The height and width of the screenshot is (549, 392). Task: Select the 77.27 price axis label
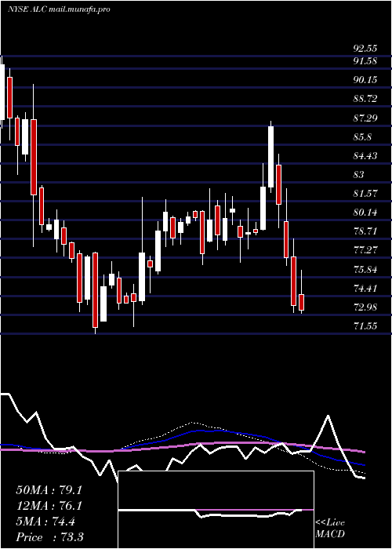point(365,249)
